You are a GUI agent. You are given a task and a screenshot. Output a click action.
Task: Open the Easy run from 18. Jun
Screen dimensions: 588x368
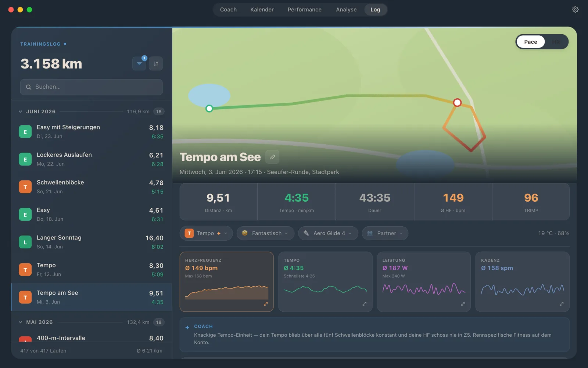pyautogui.click(x=92, y=215)
